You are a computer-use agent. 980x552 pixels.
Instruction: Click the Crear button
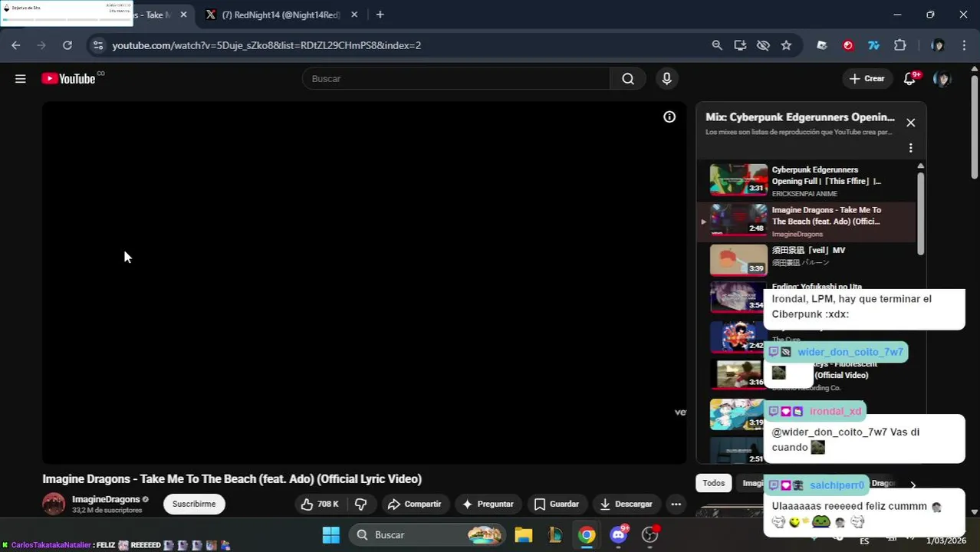point(867,78)
